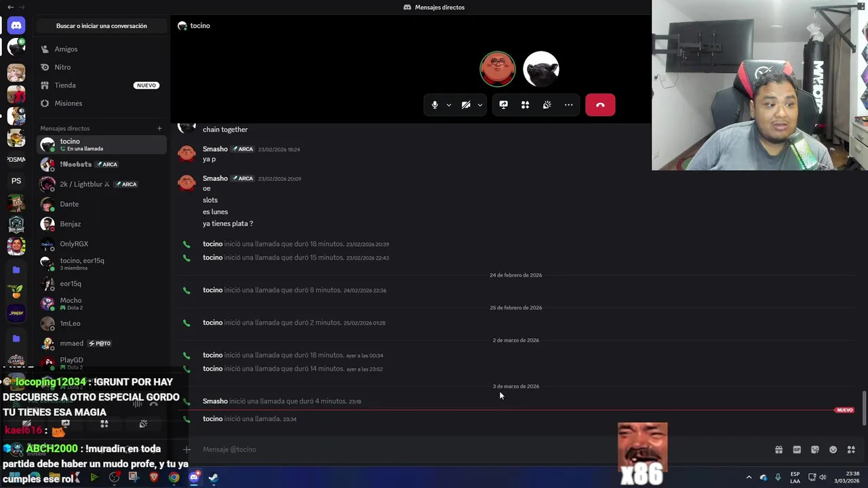
Task: Click the message 'ya tienes plata ?'
Action: 228,224
